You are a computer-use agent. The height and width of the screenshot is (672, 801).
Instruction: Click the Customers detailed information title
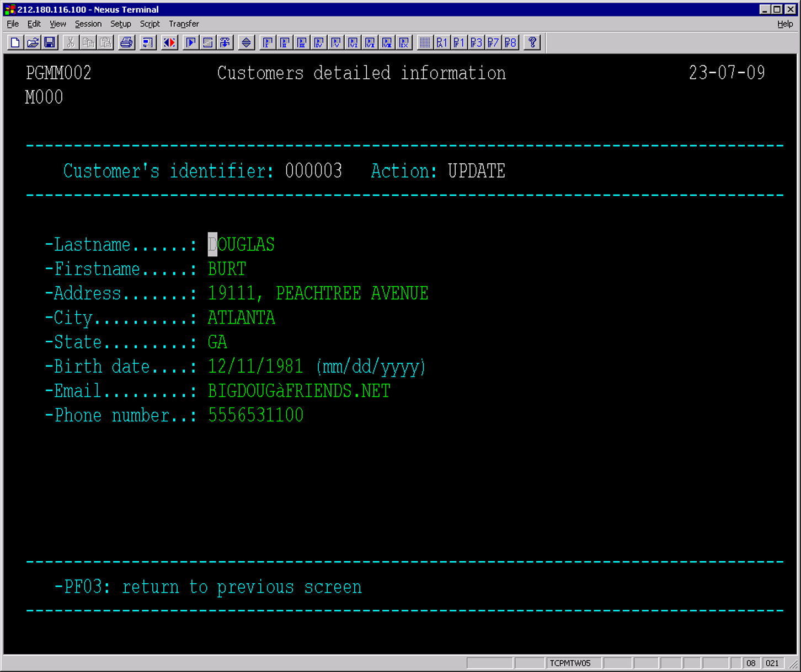pos(361,73)
